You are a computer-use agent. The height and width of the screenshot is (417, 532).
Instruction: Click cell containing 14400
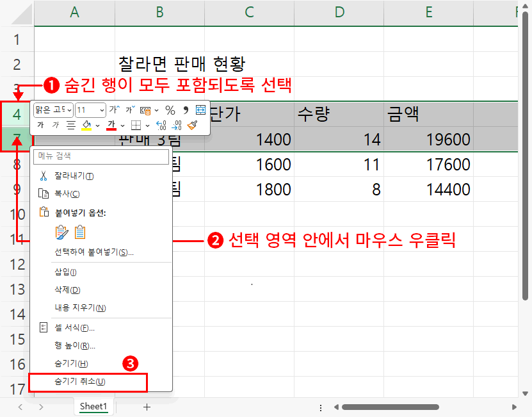(x=428, y=189)
